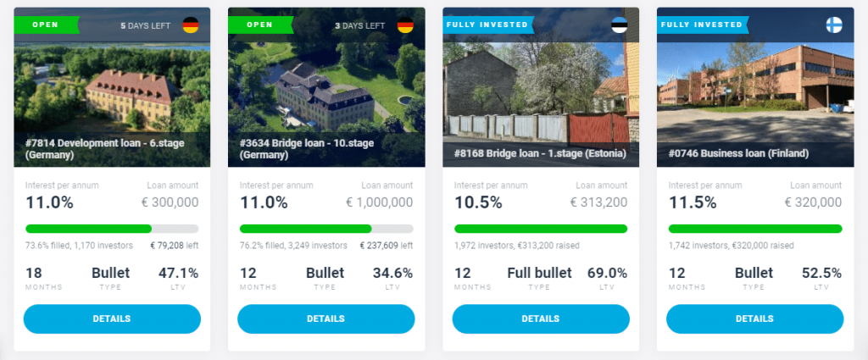Click the OPEN badge on #3634 loan
Image resolution: width=868 pixels, height=360 pixels.
(261, 25)
